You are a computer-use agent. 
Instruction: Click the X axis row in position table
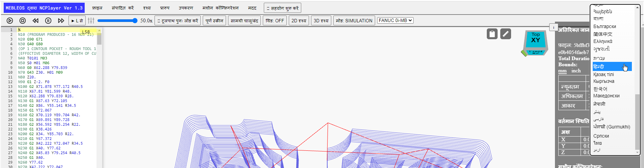(574, 139)
